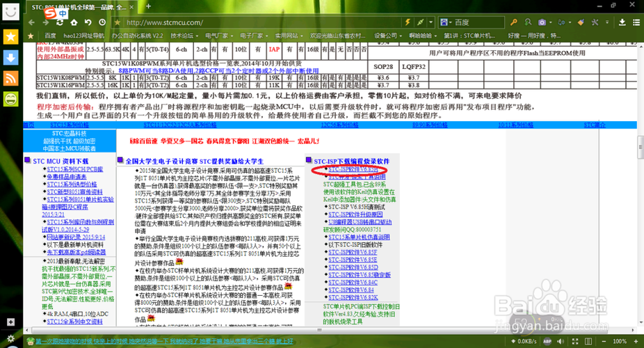This screenshot has width=644, height=348.
Task: Expand the address bar dropdown arrow
Action: 430,22
